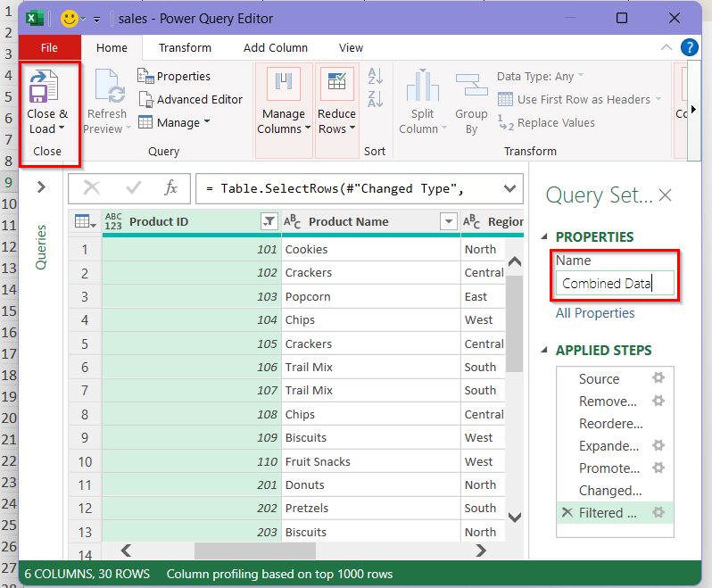712x588 pixels.
Task: Close the Query Settings pane
Action: tap(666, 195)
